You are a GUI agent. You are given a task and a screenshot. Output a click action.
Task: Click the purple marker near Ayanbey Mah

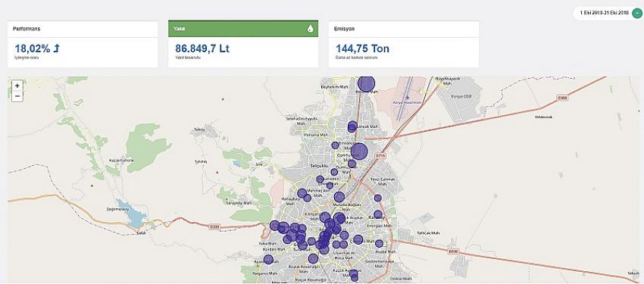tap(268, 259)
